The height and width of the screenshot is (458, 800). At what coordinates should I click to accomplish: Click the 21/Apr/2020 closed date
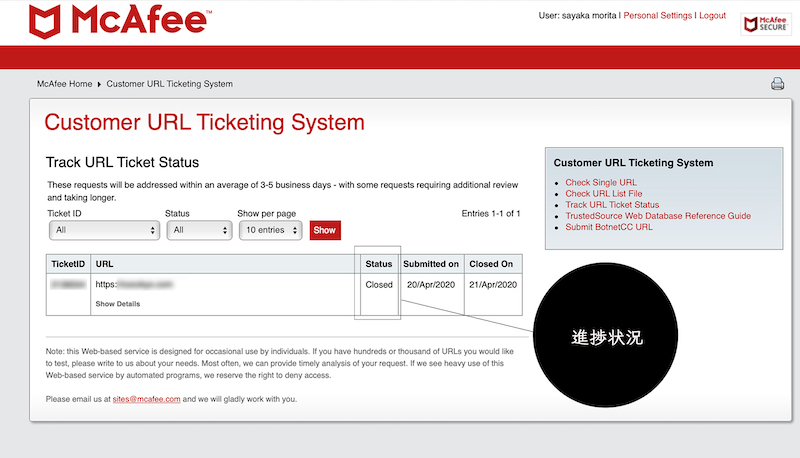pos(493,285)
